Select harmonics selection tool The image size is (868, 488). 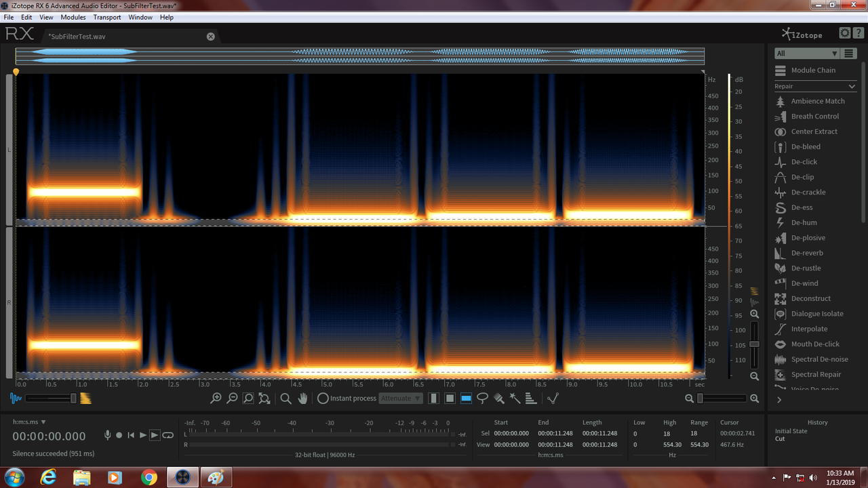tap(531, 399)
